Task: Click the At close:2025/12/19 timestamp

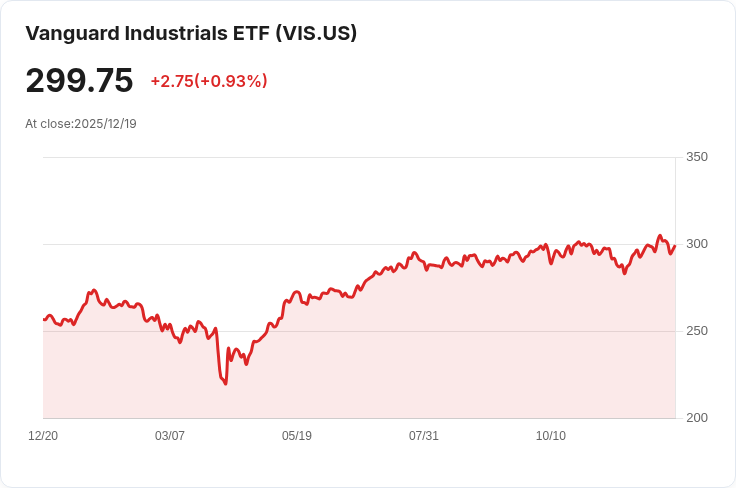Action: [81, 124]
